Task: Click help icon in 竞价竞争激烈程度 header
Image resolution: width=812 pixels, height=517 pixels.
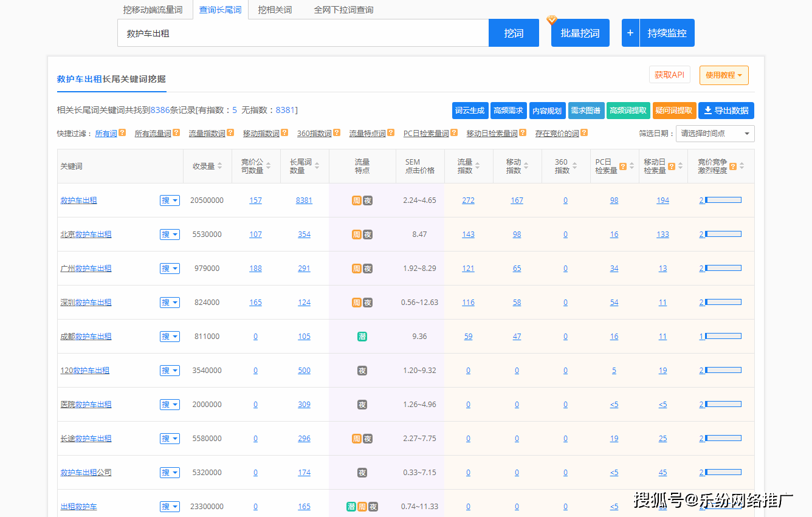Action: (733, 166)
